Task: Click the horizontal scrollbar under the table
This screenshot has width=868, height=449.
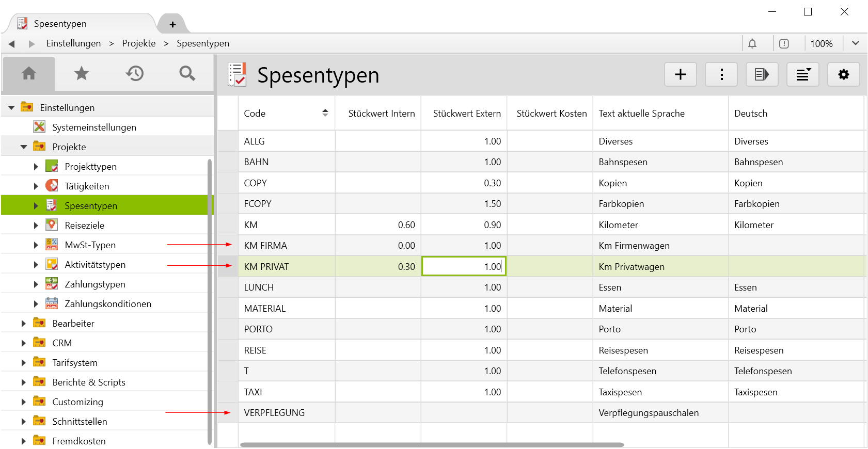Action: coord(432,444)
